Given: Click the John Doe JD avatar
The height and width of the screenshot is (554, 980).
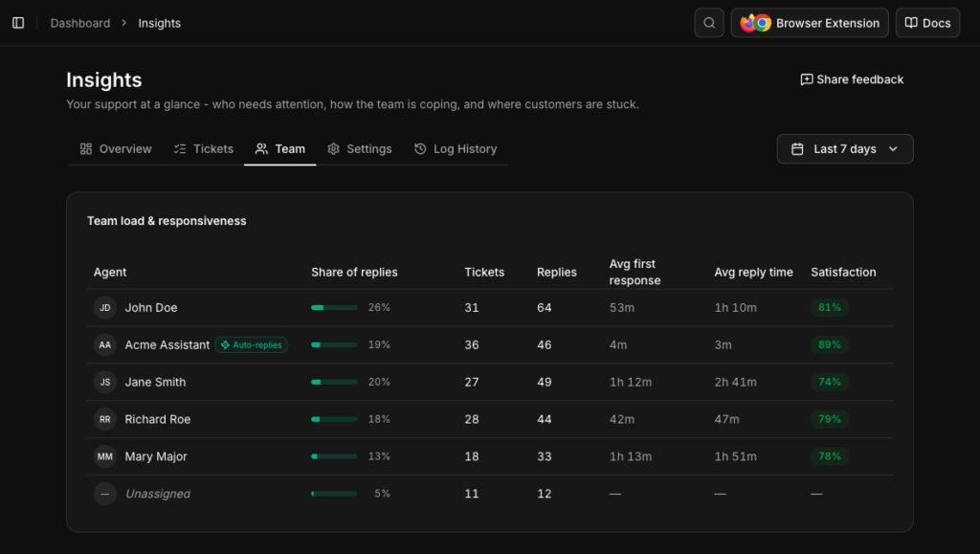Looking at the screenshot, I should pos(105,307).
